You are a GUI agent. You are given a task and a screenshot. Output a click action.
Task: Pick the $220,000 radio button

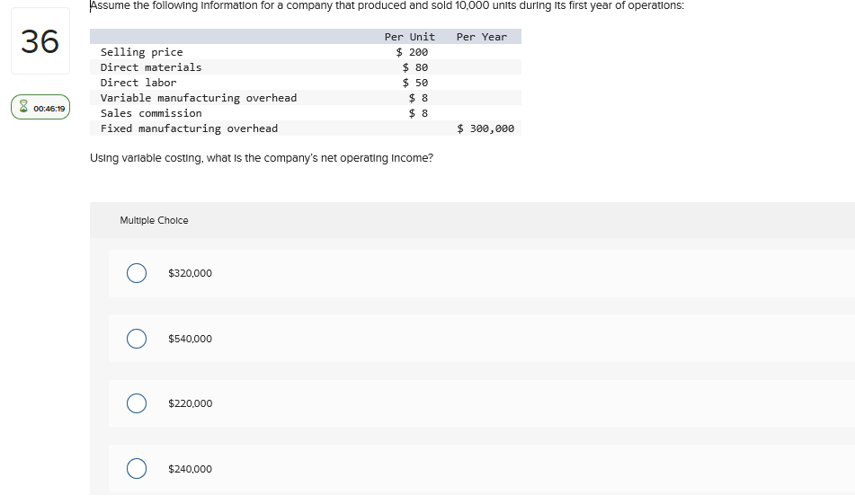click(x=137, y=403)
